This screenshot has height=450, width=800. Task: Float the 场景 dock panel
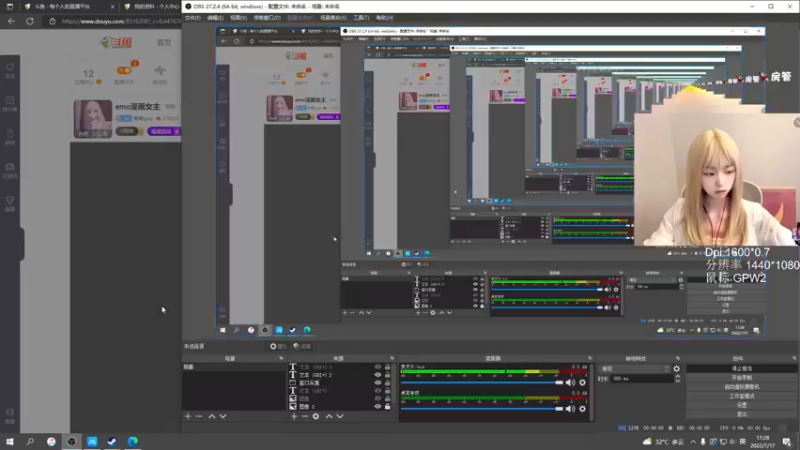(x=281, y=358)
